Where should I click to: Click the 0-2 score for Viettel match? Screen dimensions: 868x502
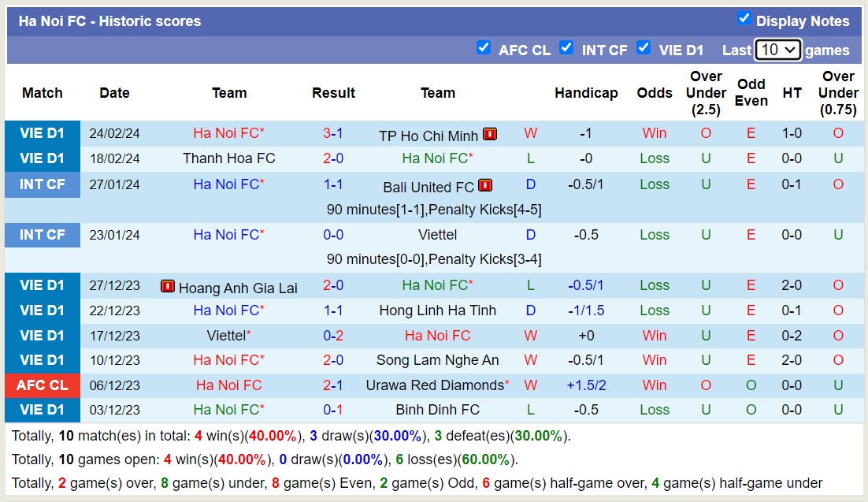[x=333, y=336]
